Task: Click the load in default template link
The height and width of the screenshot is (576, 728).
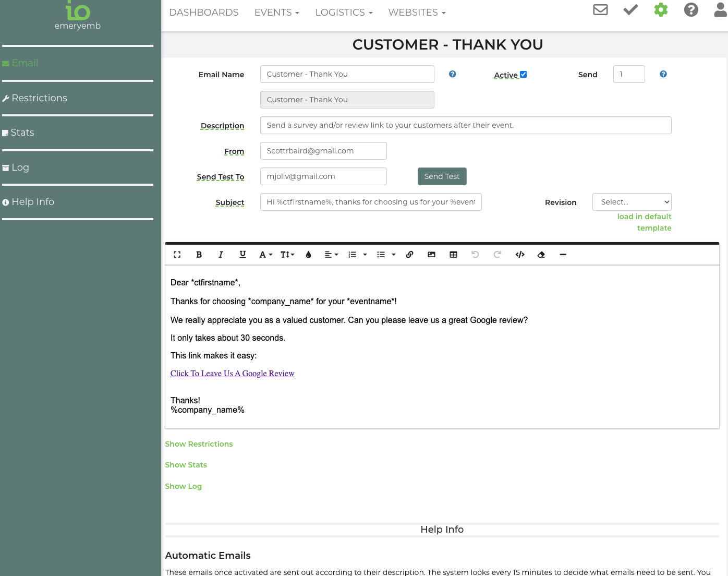Action: pyautogui.click(x=644, y=222)
